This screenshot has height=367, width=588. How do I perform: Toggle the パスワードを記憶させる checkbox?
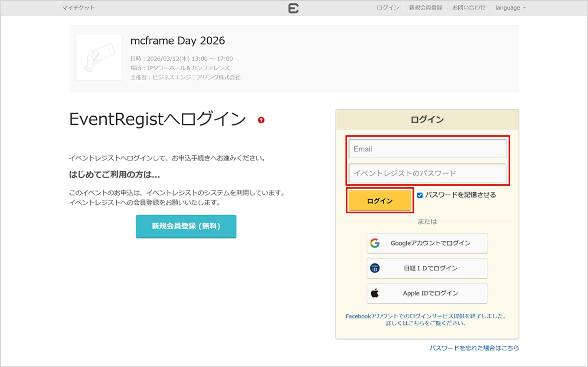tap(420, 195)
